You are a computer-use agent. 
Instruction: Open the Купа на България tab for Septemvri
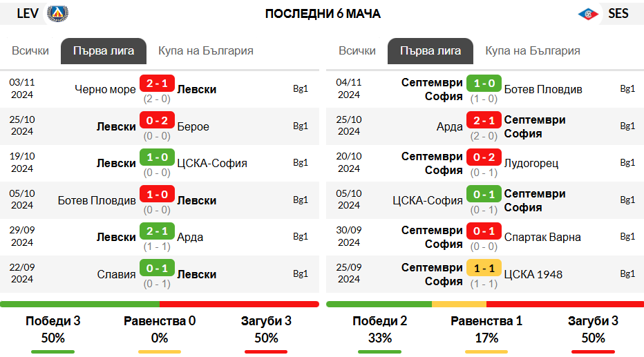(x=533, y=51)
